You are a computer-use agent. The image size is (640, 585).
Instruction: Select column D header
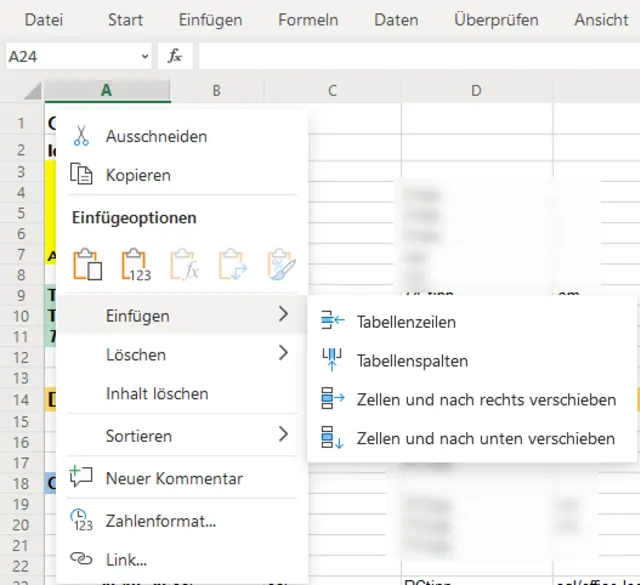477,90
